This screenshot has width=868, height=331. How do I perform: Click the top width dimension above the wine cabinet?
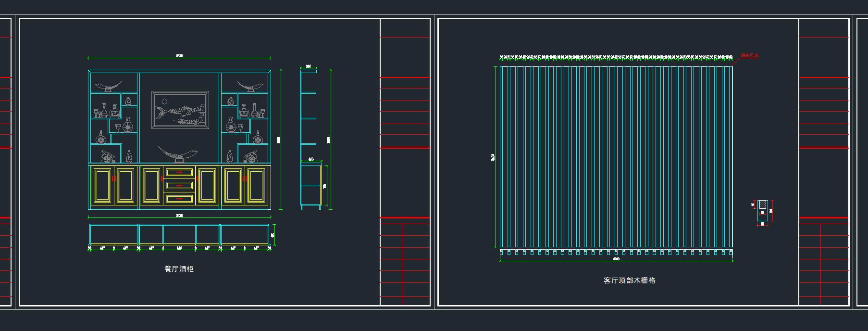pos(179,58)
